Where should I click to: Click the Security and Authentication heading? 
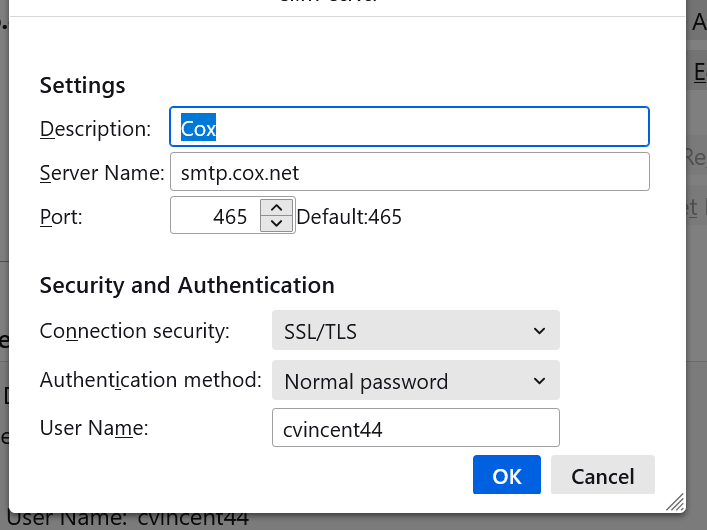click(x=187, y=285)
